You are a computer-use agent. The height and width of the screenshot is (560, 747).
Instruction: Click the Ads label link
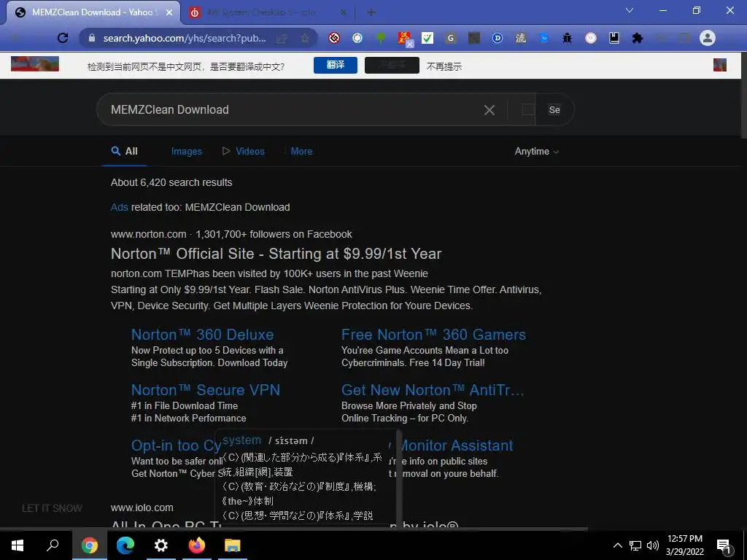(x=119, y=207)
